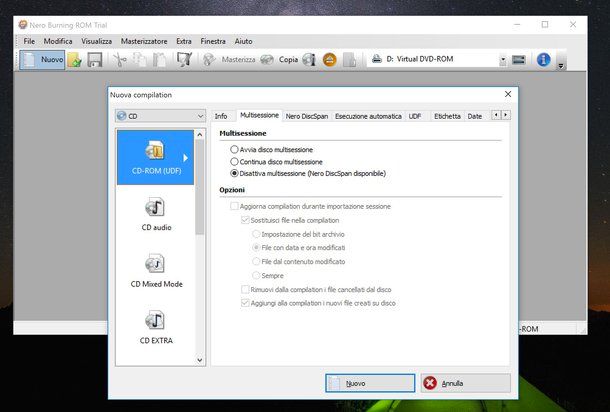
Task: Open the Modifica menu
Action: click(58, 41)
